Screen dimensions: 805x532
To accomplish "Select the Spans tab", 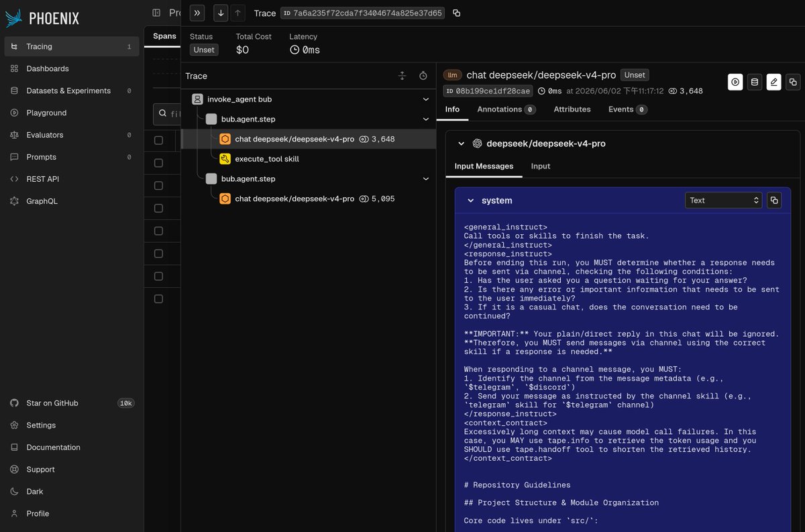I will point(164,36).
